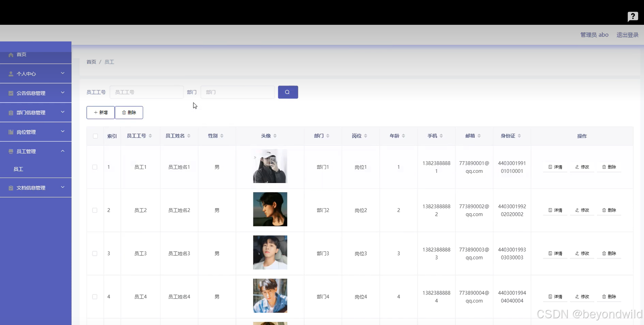The height and width of the screenshot is (325, 644).
Task: Sort by 头像 column arrows
Action: [x=275, y=136]
